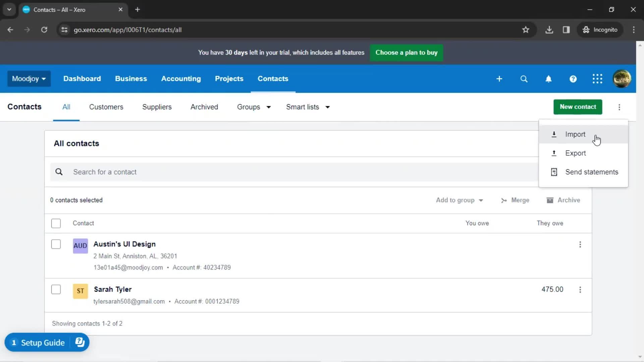Switch to the Customers tab

click(x=106, y=107)
